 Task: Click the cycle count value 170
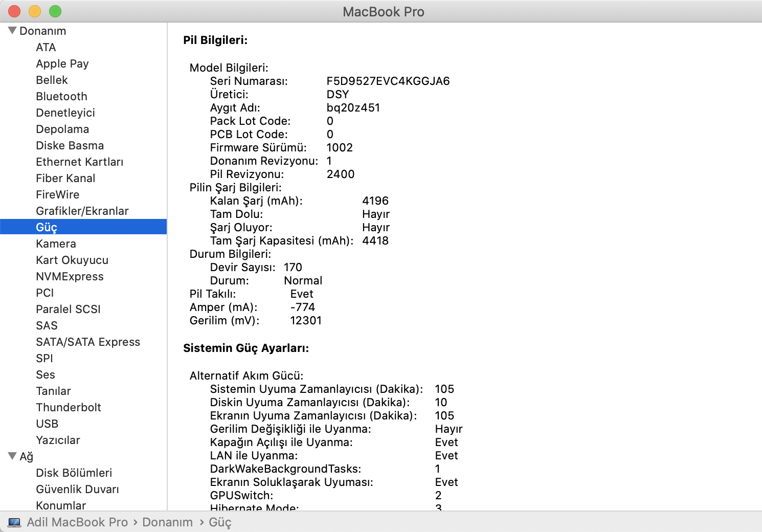(293, 268)
